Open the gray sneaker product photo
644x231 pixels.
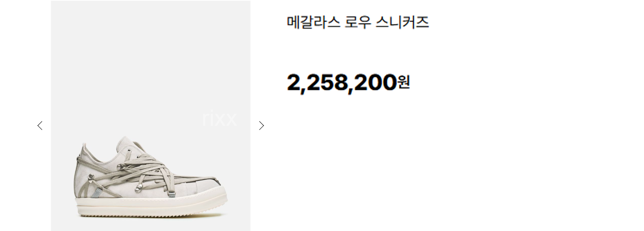point(150,116)
